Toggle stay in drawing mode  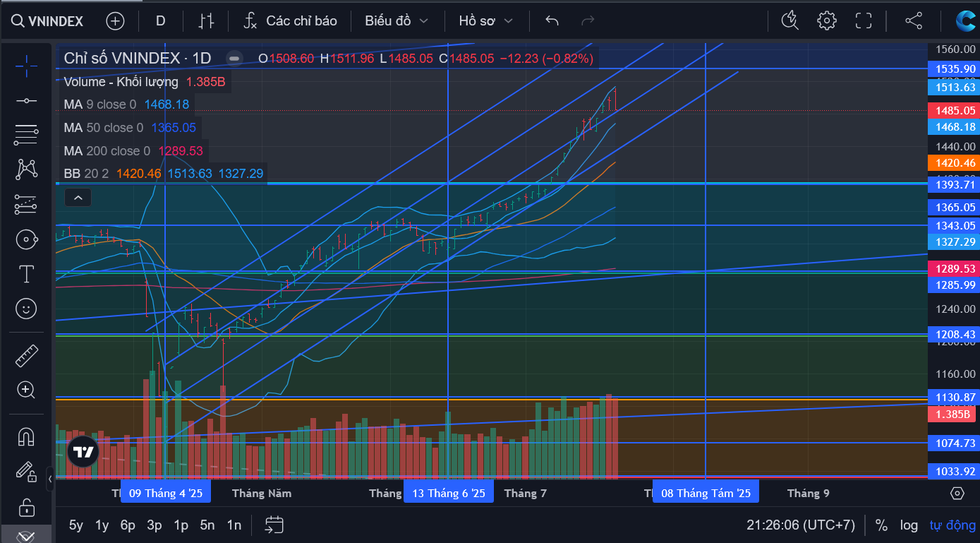point(26,471)
